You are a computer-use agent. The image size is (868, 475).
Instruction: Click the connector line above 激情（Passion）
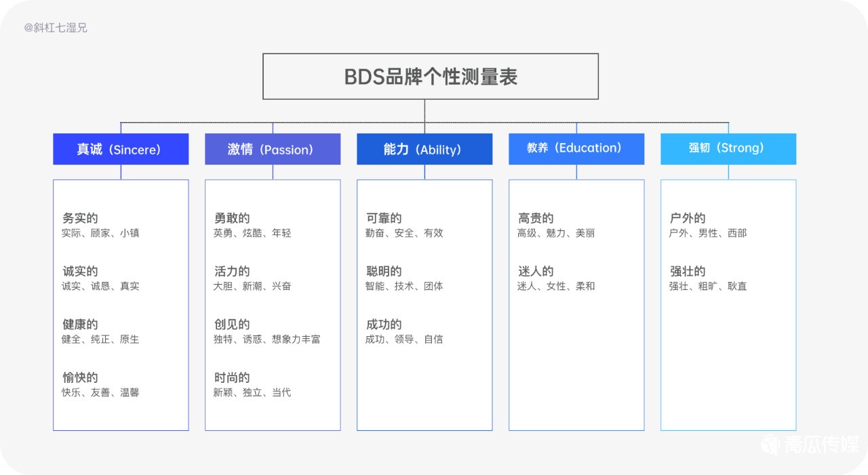tap(273, 129)
